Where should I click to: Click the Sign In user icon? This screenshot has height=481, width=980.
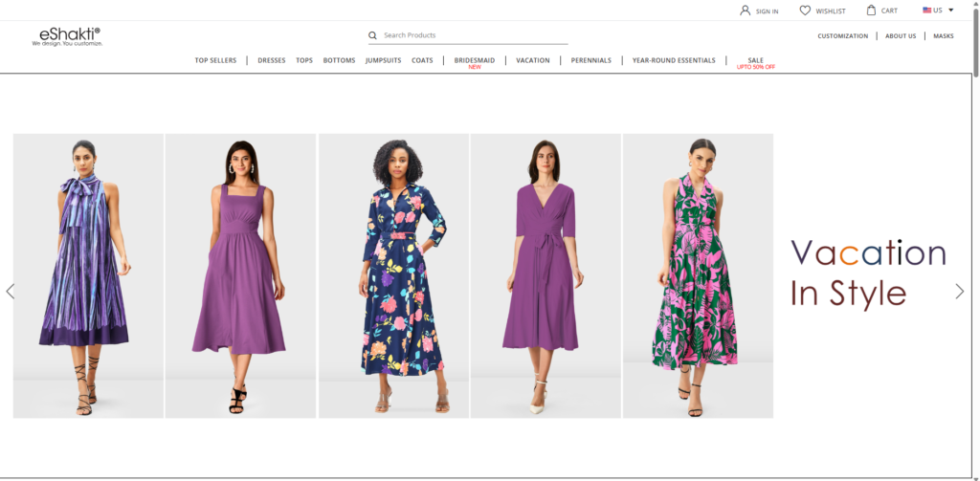click(746, 11)
